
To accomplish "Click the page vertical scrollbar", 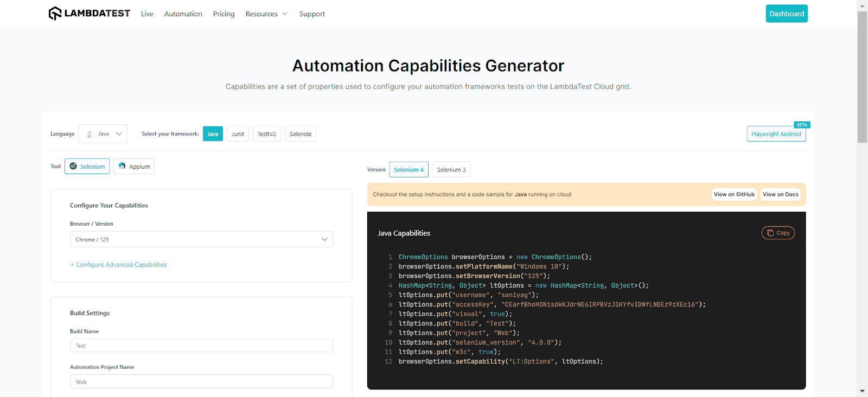I will click(x=863, y=76).
